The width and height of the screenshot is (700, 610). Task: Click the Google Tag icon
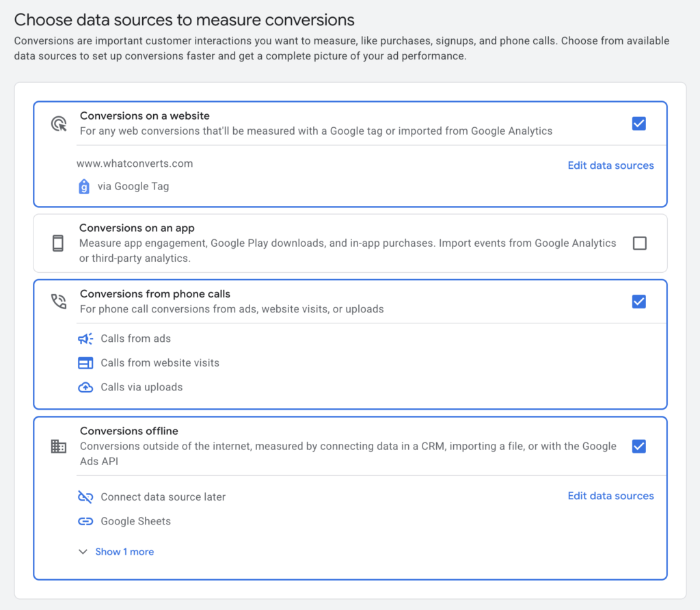(x=84, y=186)
